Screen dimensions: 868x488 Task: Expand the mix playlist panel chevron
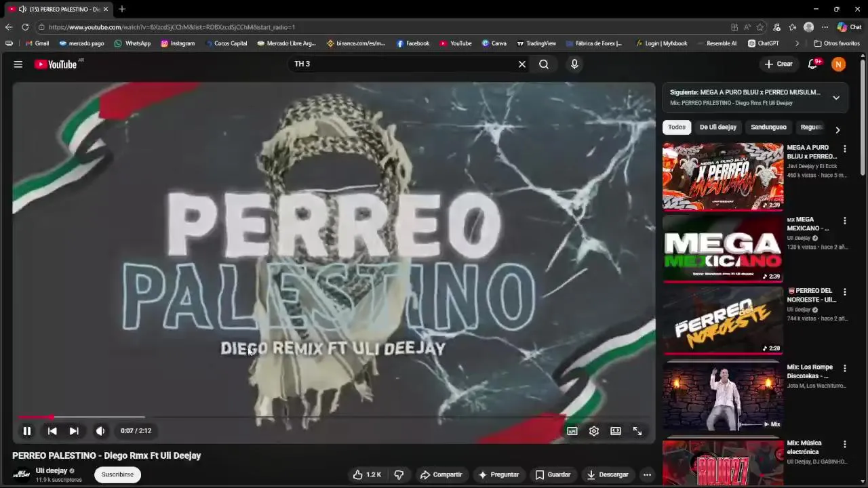836,98
